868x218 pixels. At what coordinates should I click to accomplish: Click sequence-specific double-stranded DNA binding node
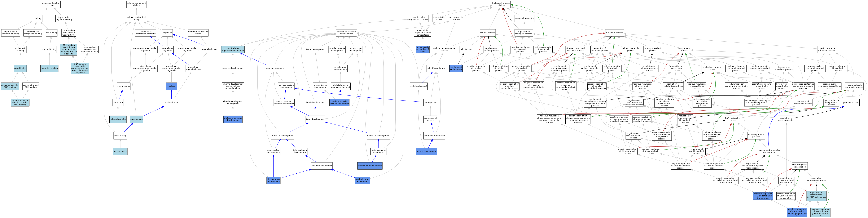(20, 103)
